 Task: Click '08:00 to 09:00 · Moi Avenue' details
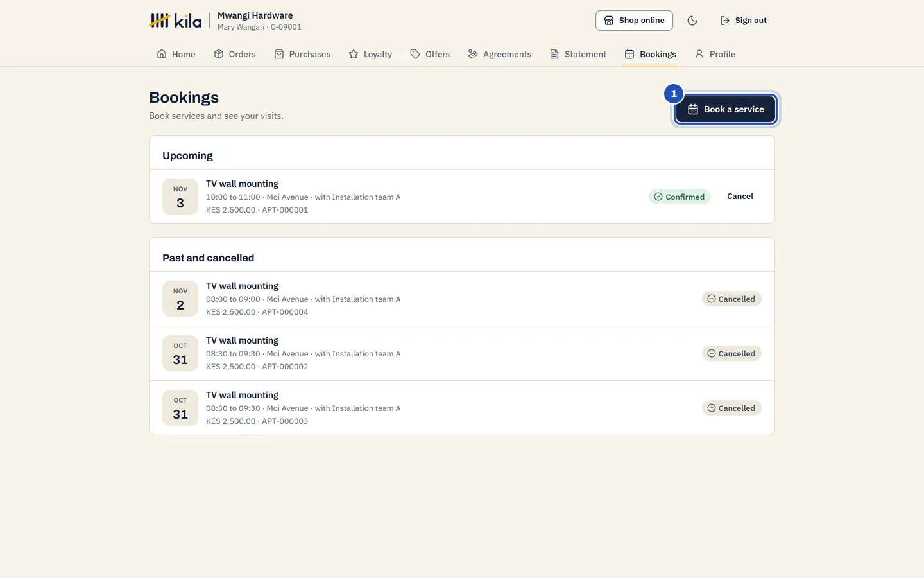pyautogui.click(x=303, y=299)
